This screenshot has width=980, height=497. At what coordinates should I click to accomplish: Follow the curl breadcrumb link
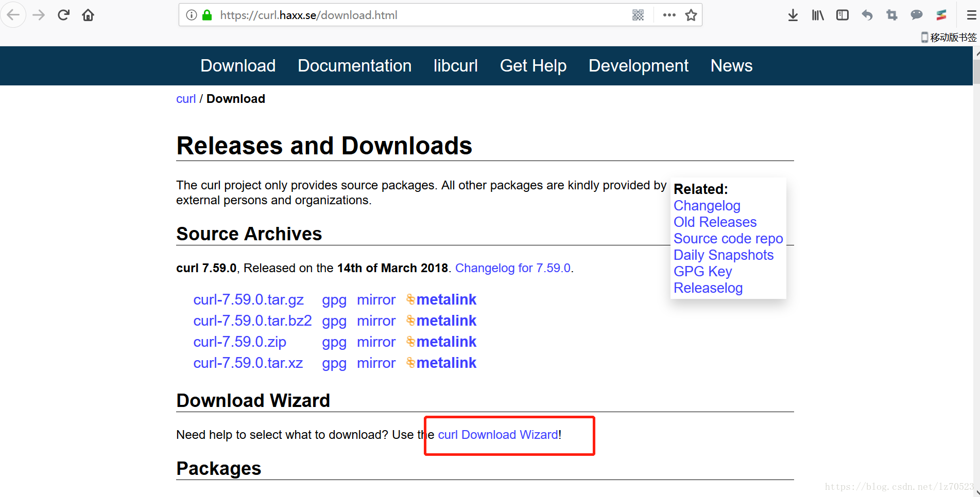tap(186, 99)
